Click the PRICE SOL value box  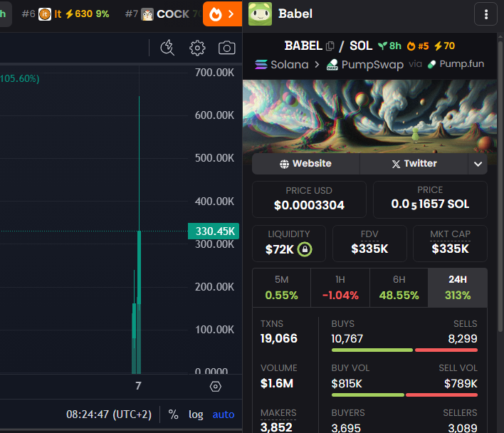pos(430,199)
